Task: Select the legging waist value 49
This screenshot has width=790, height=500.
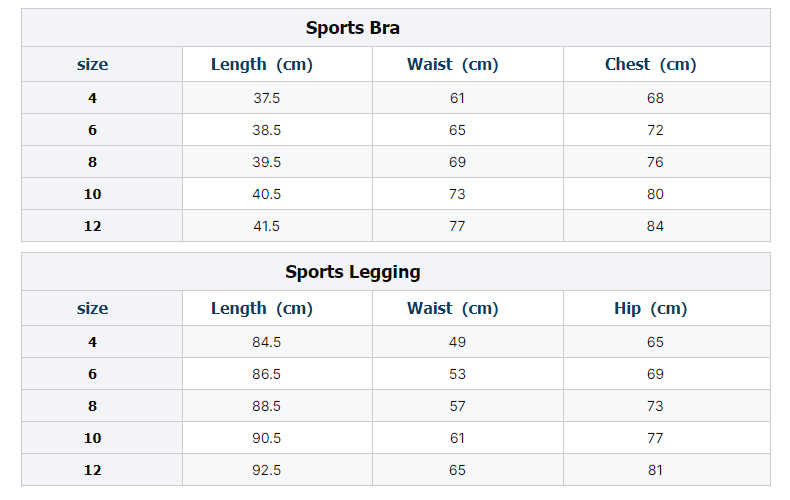Action: [457, 342]
